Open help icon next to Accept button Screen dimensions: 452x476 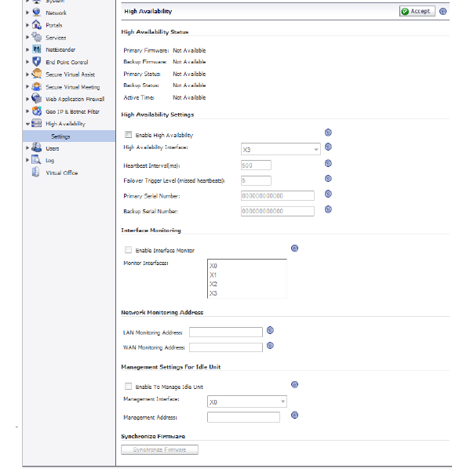(x=443, y=11)
